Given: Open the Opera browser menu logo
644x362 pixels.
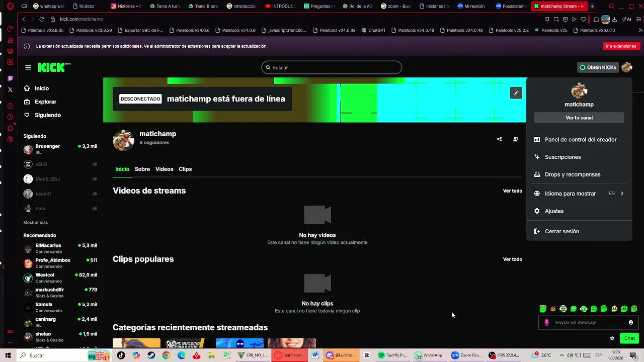Looking at the screenshot, I should [10, 7].
